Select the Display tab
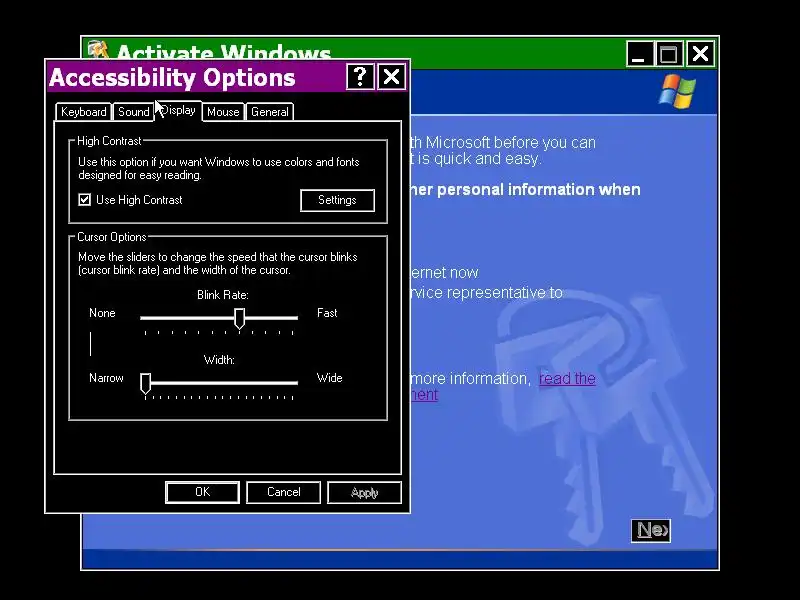Image resolution: width=800 pixels, height=600 pixels. pos(178,110)
